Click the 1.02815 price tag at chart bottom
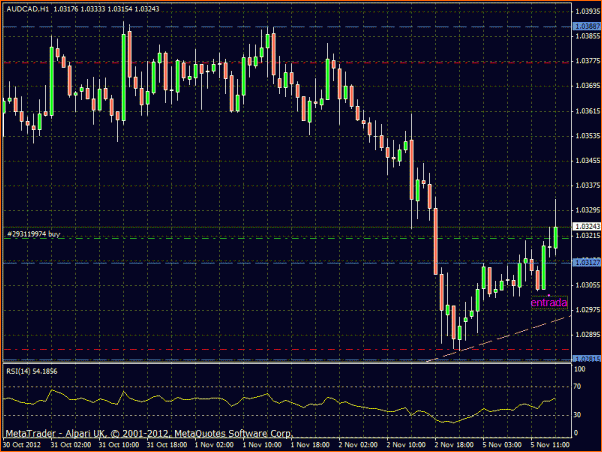The image size is (602, 452). click(587, 359)
